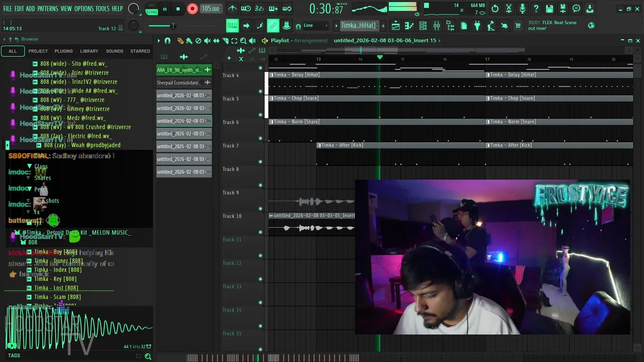Screen dimensions: 644x362
Task: Open the Browser options arrow
Action: coord(5,39)
